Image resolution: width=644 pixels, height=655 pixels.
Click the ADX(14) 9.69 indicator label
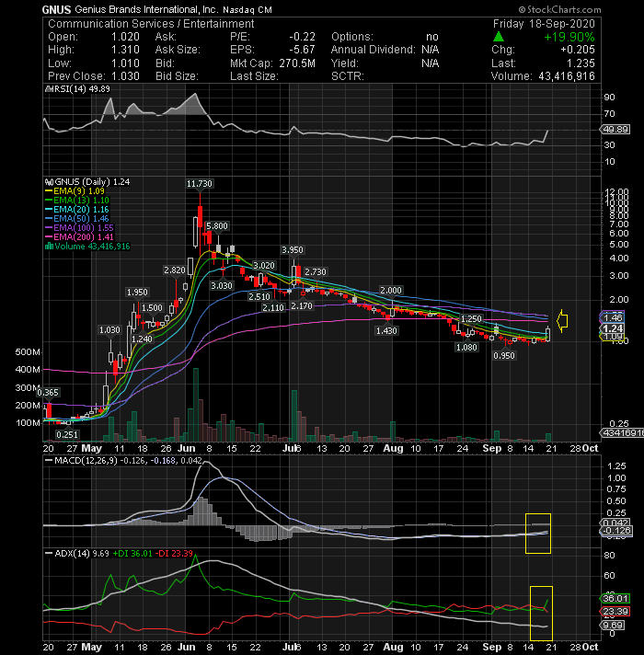[x=82, y=554]
